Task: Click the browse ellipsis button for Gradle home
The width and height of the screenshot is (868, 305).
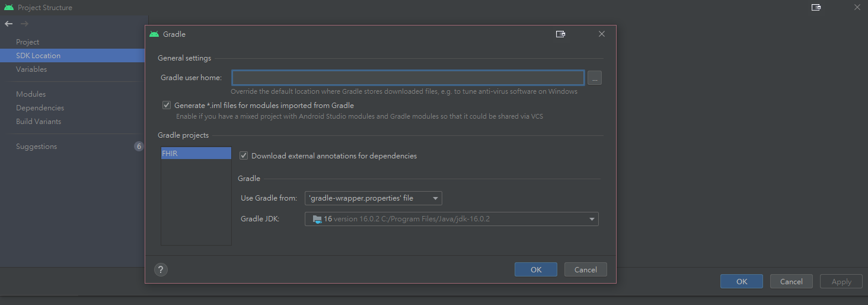Action: pos(594,78)
